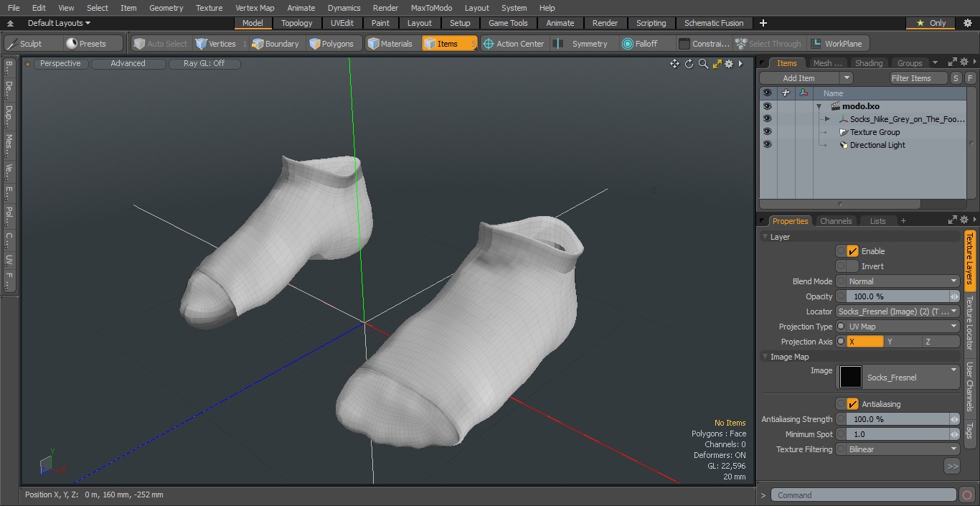Switch to UVEdit layout tab

[342, 23]
